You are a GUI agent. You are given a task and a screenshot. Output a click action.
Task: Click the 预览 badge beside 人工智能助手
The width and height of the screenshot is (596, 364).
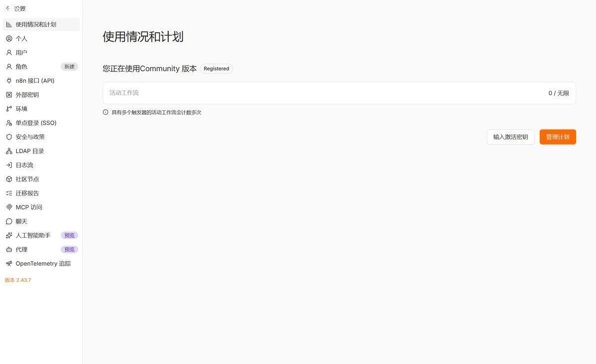pos(70,235)
